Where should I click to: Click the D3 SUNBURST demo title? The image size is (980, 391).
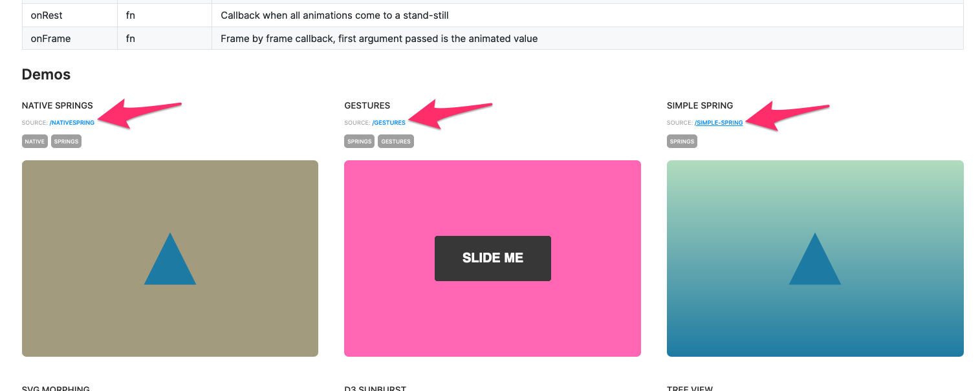coord(375,388)
